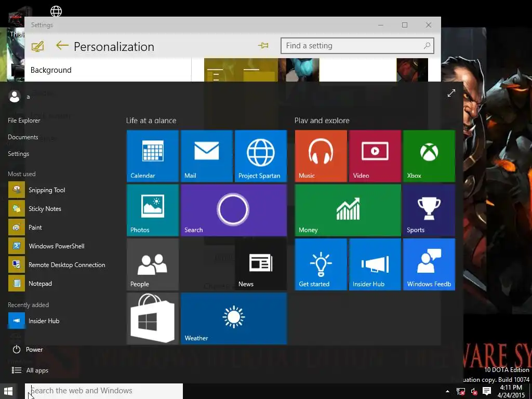The height and width of the screenshot is (399, 532).
Task: Open the Insider Hub tile
Action: coord(375,264)
